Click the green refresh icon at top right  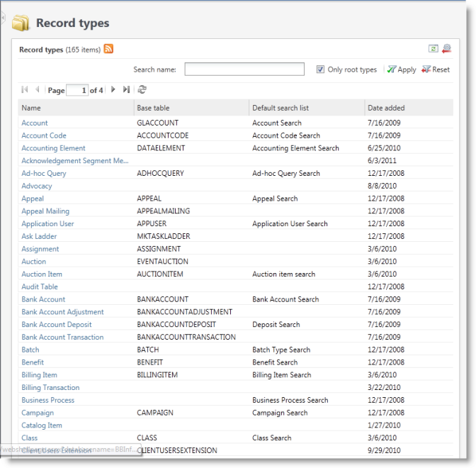pos(433,49)
